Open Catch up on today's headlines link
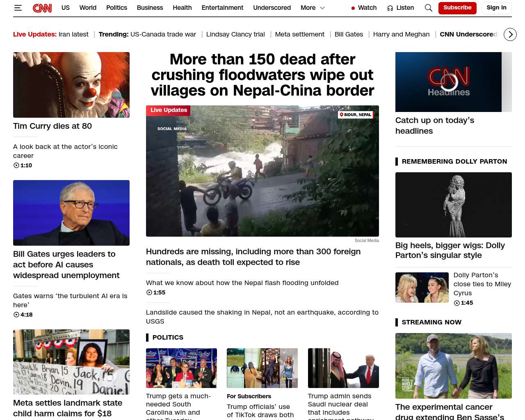The image size is (525, 420). tap(435, 126)
